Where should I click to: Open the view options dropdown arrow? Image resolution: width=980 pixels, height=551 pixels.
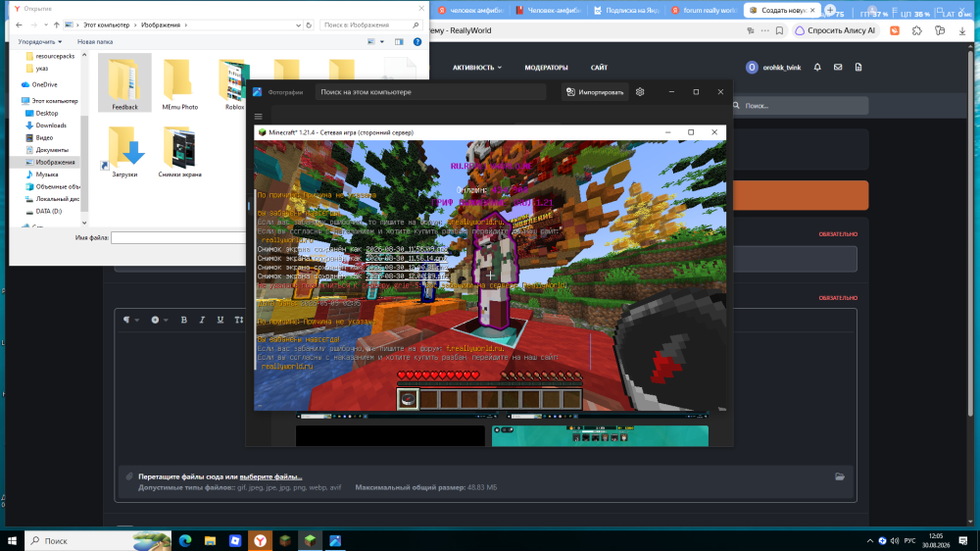tap(382, 42)
